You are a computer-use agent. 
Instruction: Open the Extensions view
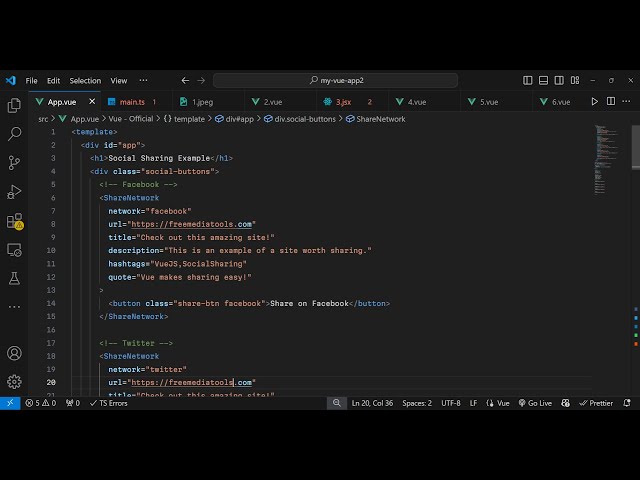(14, 221)
